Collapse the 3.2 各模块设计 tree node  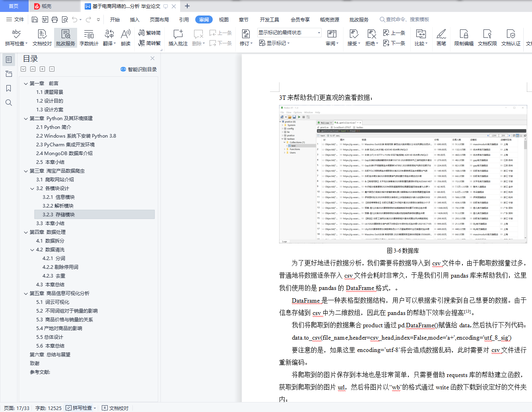coord(32,189)
